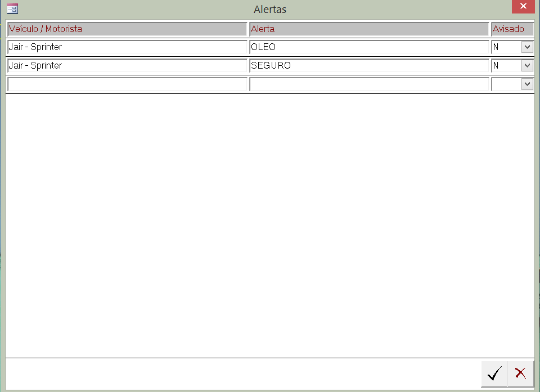
Task: Click the Alerta column header
Action: [x=368, y=29]
